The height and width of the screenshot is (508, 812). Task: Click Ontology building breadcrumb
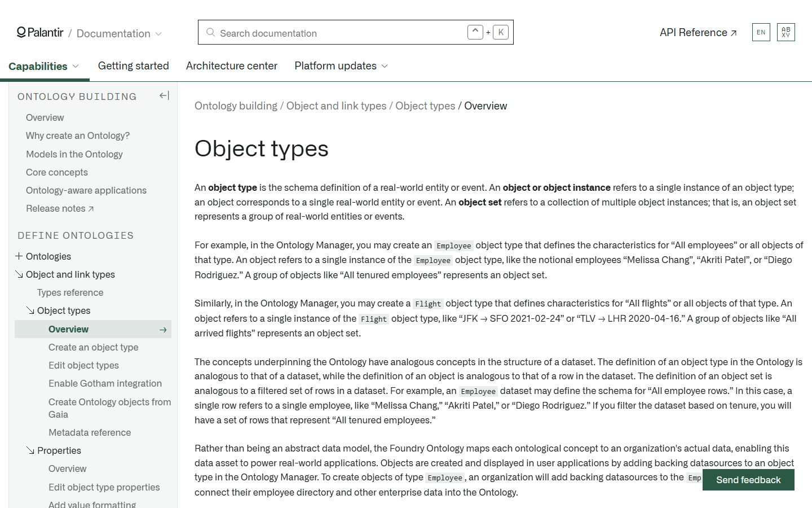236,106
